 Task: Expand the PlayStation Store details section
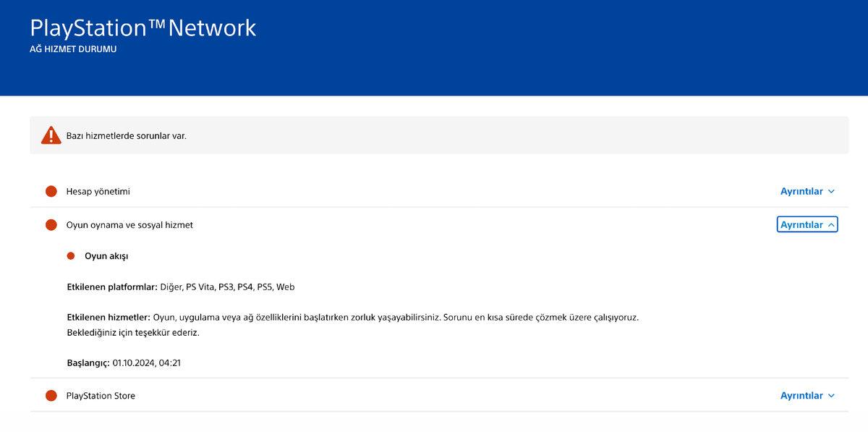point(808,395)
